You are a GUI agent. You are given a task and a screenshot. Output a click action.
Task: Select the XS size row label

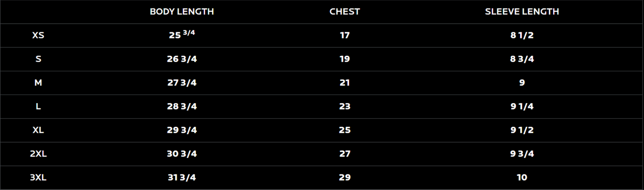(38, 35)
